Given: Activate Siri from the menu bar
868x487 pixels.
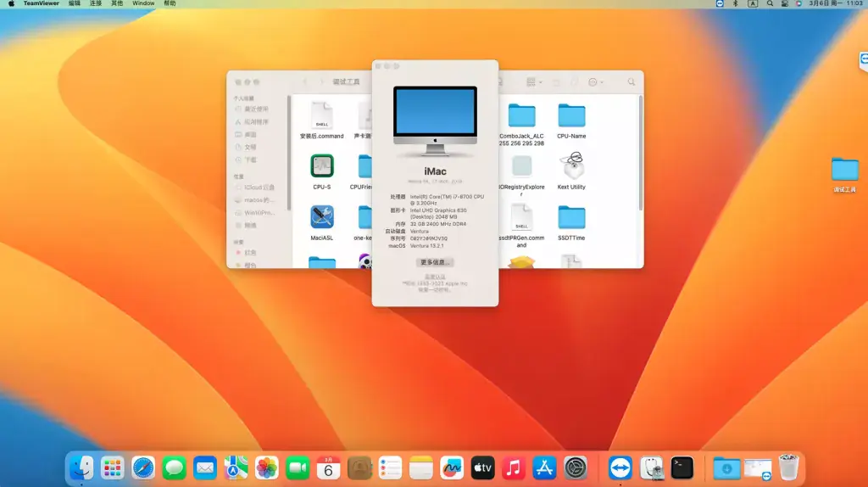Looking at the screenshot, I should click(x=798, y=3).
